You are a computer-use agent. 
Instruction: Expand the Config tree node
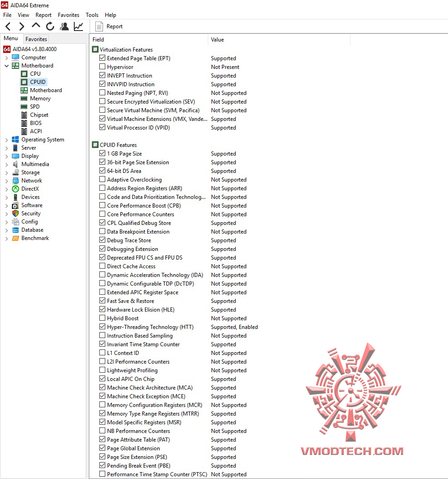tap(6, 222)
